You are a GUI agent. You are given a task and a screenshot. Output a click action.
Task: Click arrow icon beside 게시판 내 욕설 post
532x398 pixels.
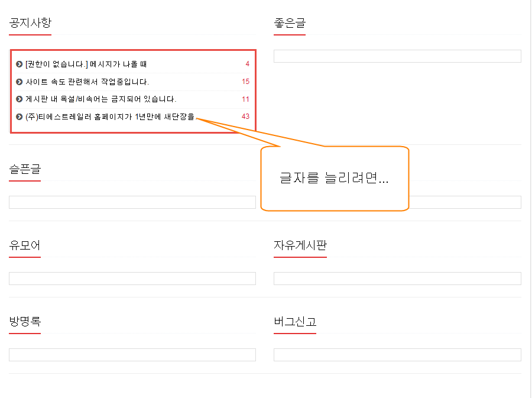[20, 99]
